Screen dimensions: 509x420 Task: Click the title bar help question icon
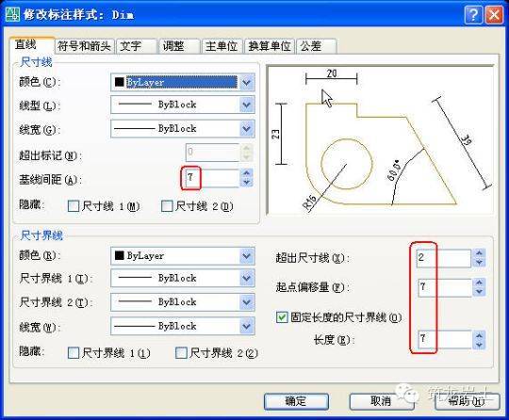(473, 15)
